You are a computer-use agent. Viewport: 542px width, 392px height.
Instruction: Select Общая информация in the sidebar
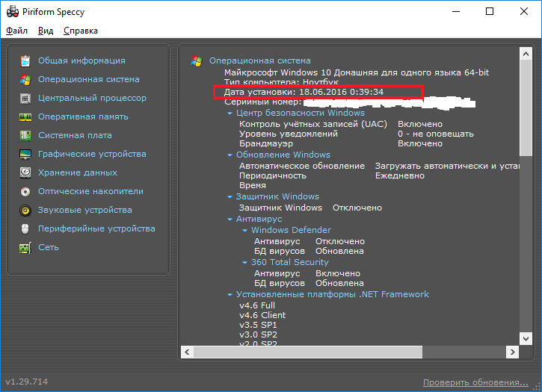[81, 60]
